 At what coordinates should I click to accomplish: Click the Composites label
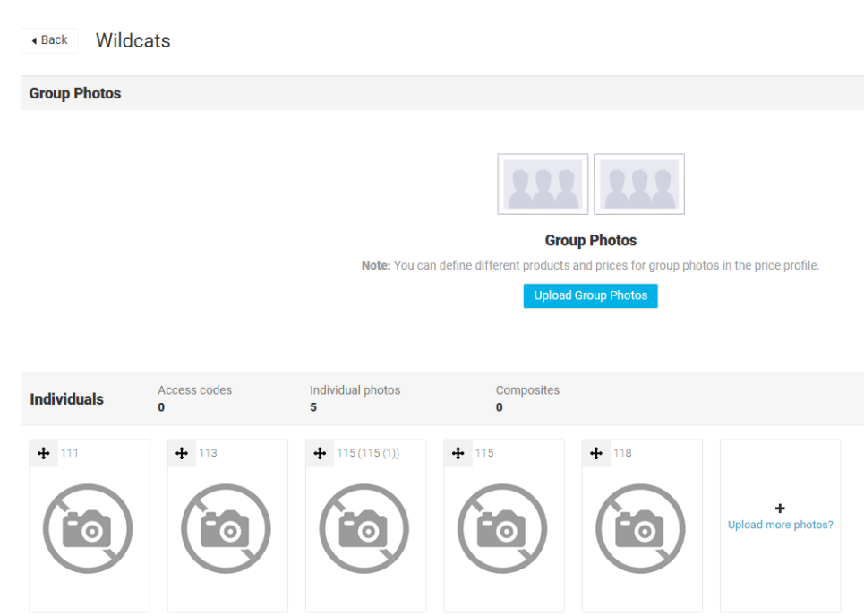click(x=527, y=390)
